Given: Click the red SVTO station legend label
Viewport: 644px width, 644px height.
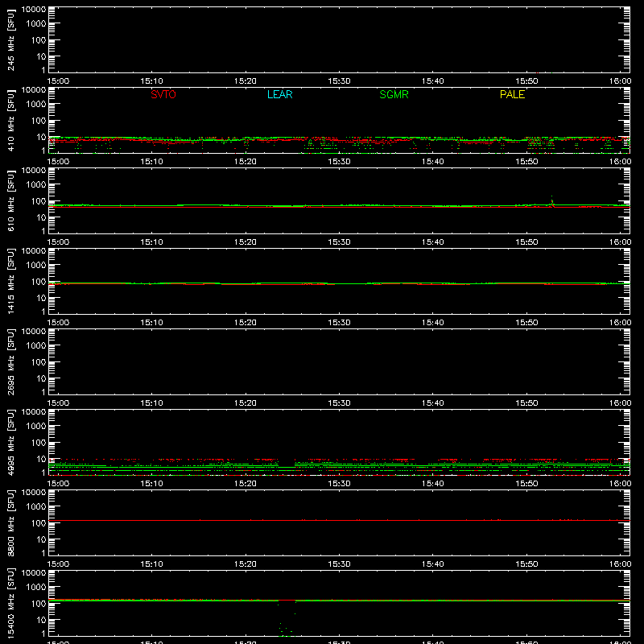Looking at the screenshot, I should point(163,94).
